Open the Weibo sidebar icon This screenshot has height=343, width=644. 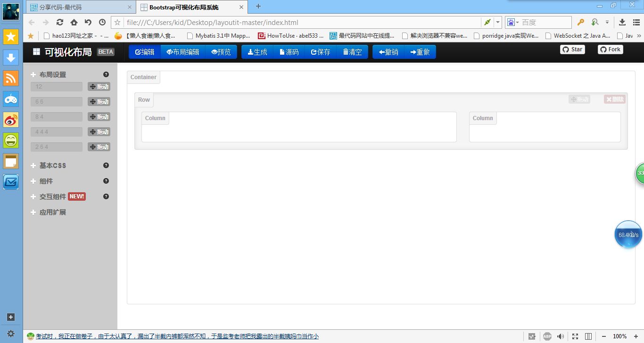[11, 120]
